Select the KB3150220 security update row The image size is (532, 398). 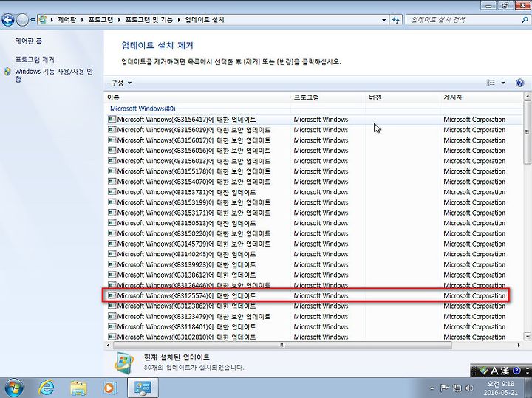click(x=314, y=233)
